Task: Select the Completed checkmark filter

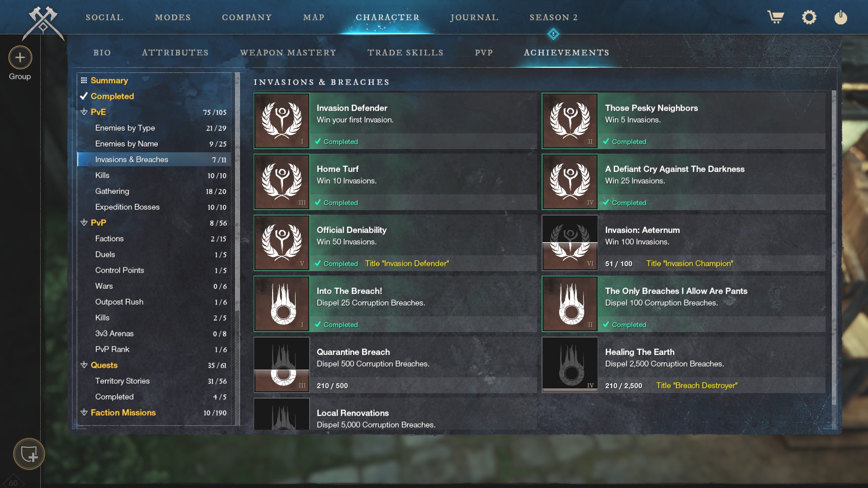Action: click(108, 96)
